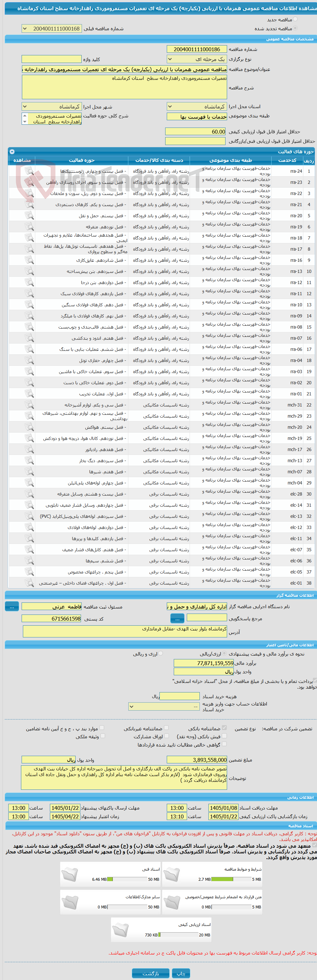Click the بازگشت back button
317x980 pixels.
pos(151,973)
